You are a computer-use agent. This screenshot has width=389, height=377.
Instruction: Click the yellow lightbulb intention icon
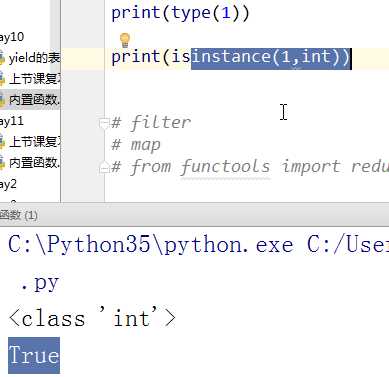[x=125, y=40]
